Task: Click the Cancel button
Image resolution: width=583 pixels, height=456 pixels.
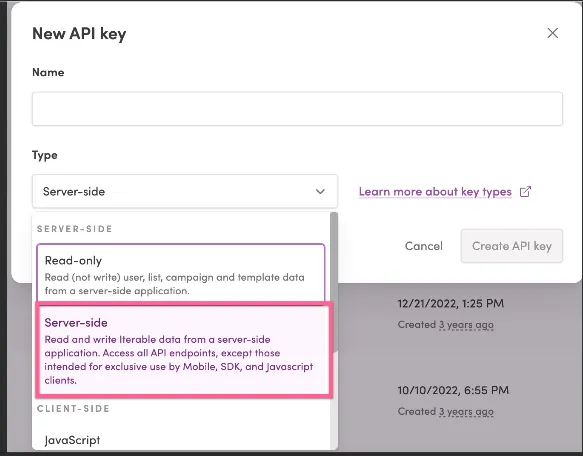Action: (423, 246)
